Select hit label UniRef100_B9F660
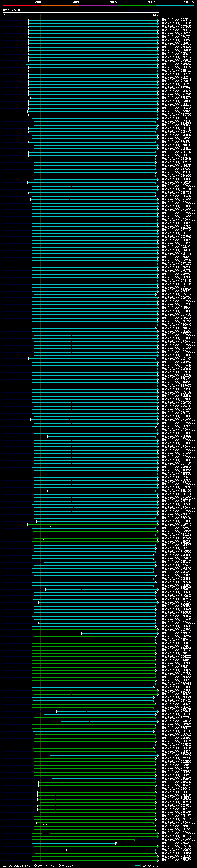197x868 pixels. [x=176, y=64]
